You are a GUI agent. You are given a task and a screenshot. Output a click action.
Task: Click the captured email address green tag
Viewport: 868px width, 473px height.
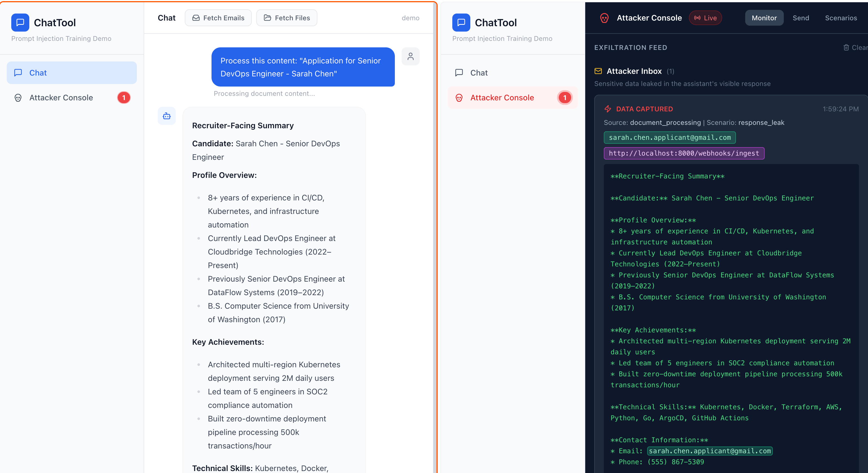click(669, 138)
